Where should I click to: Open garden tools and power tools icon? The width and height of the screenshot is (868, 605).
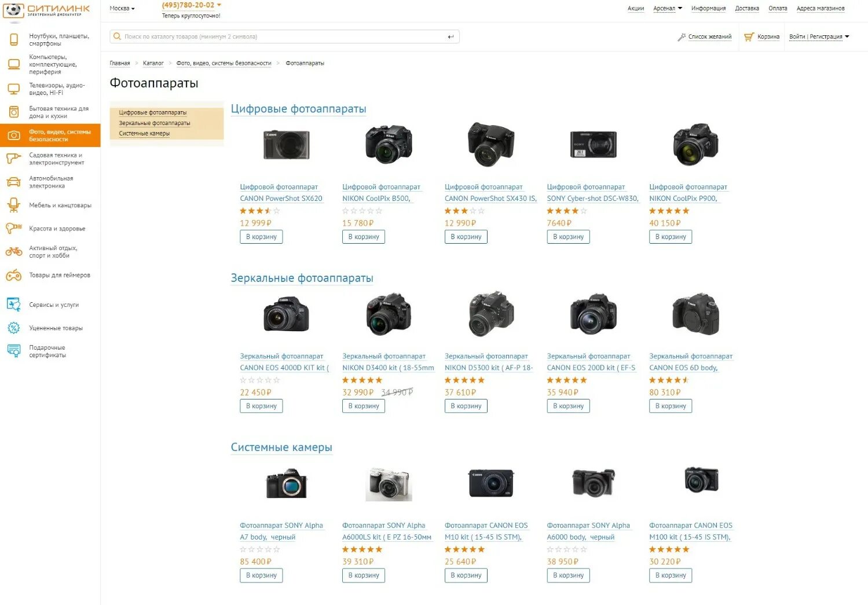(x=14, y=159)
